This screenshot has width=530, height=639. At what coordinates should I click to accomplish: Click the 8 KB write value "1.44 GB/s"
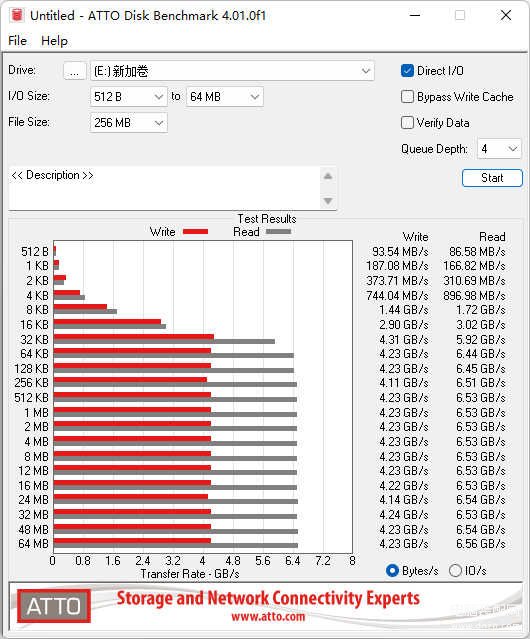tap(404, 310)
